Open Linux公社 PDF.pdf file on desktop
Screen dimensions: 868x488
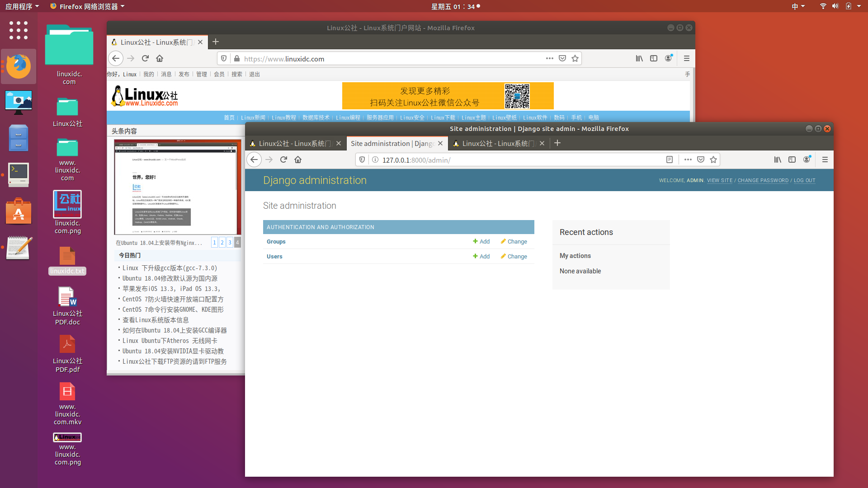pyautogui.click(x=67, y=354)
